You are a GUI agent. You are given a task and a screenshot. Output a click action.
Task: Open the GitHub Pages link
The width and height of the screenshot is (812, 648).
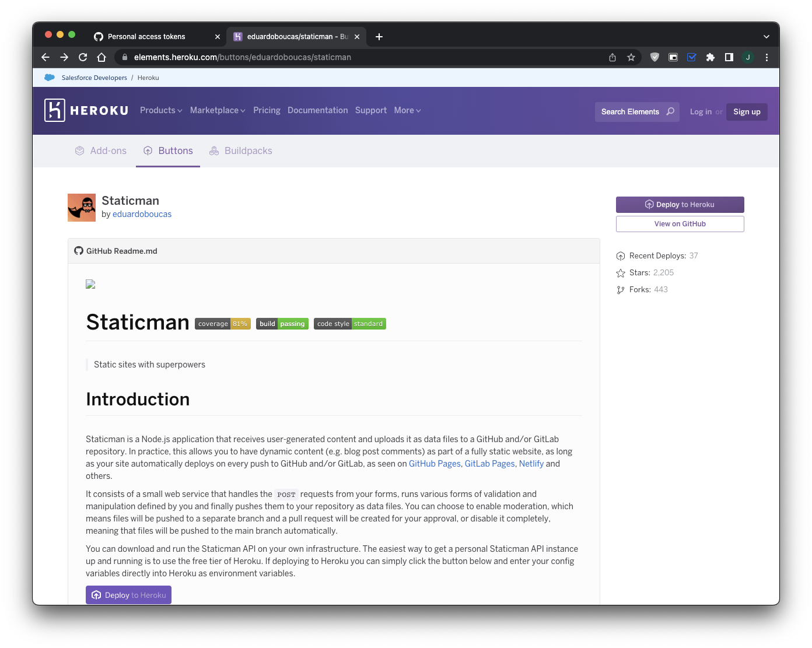435,464
